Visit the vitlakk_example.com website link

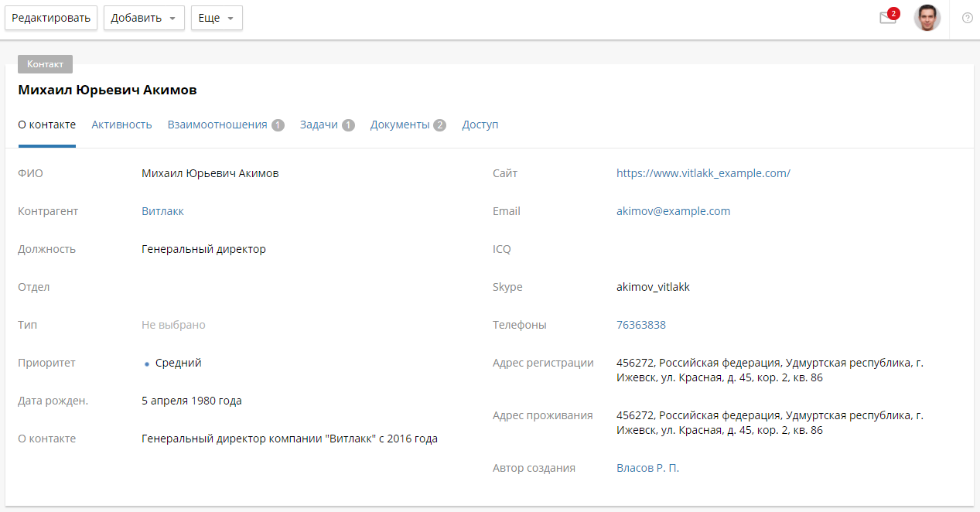click(x=703, y=173)
